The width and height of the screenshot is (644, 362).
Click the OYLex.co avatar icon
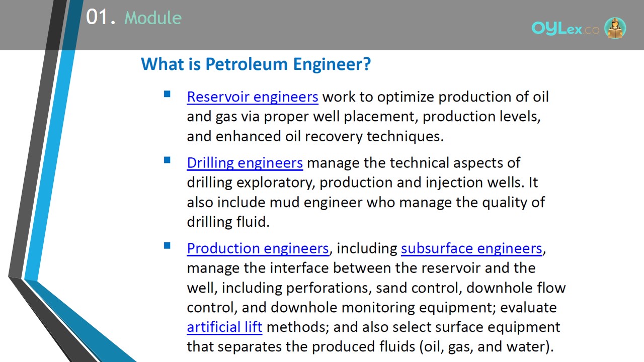click(x=615, y=28)
